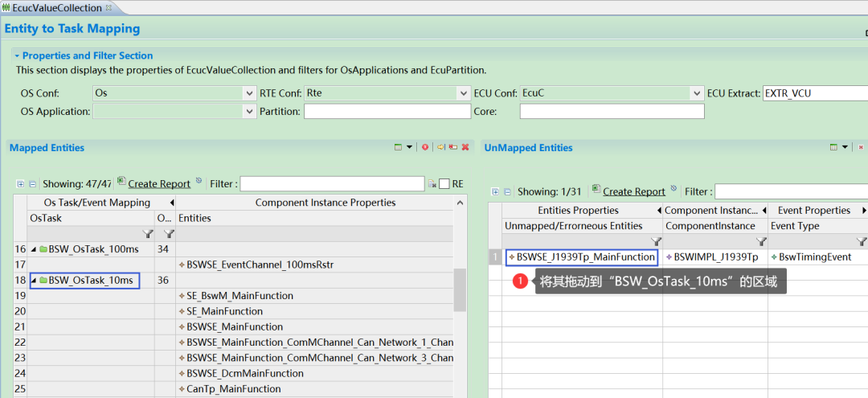Image resolution: width=868 pixels, height=398 pixels.
Task: Click the yellow arrow icon in Mapped Entities toolbar
Action: [x=440, y=147]
